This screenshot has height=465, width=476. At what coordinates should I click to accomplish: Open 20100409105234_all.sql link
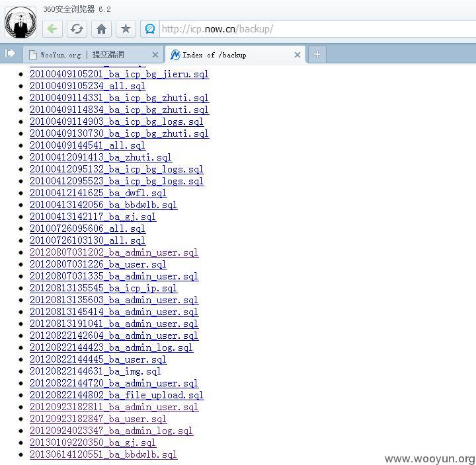[87, 86]
